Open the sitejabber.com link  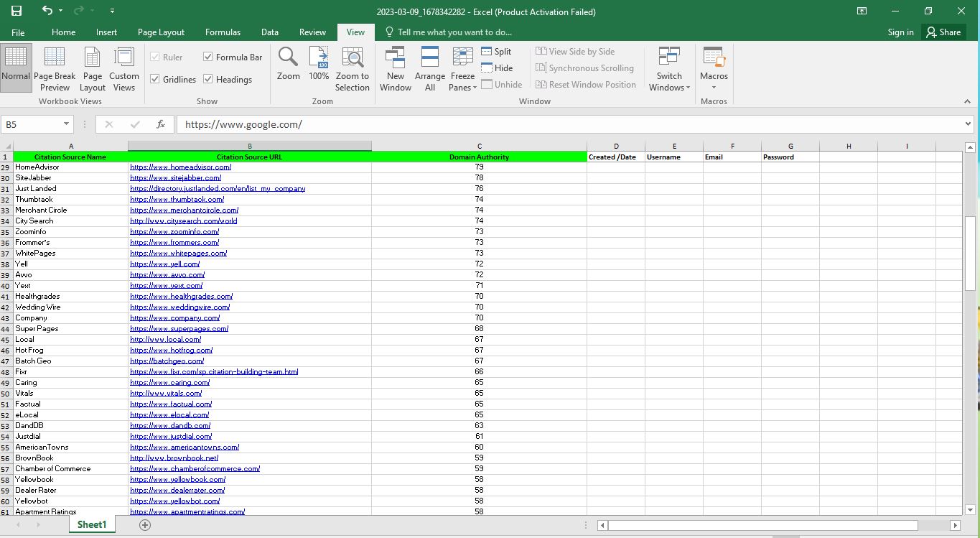pyautogui.click(x=175, y=178)
